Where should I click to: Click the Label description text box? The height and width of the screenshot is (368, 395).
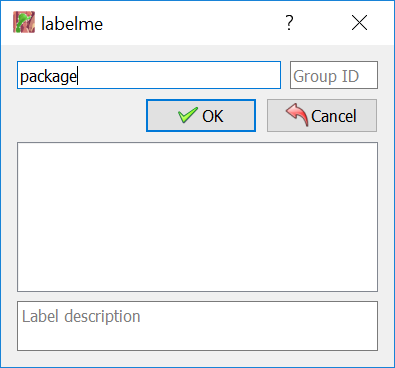(x=197, y=326)
